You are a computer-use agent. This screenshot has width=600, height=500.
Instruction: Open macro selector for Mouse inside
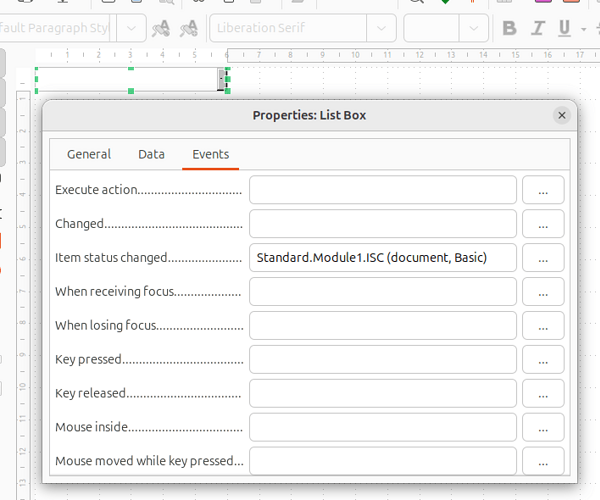point(543,427)
